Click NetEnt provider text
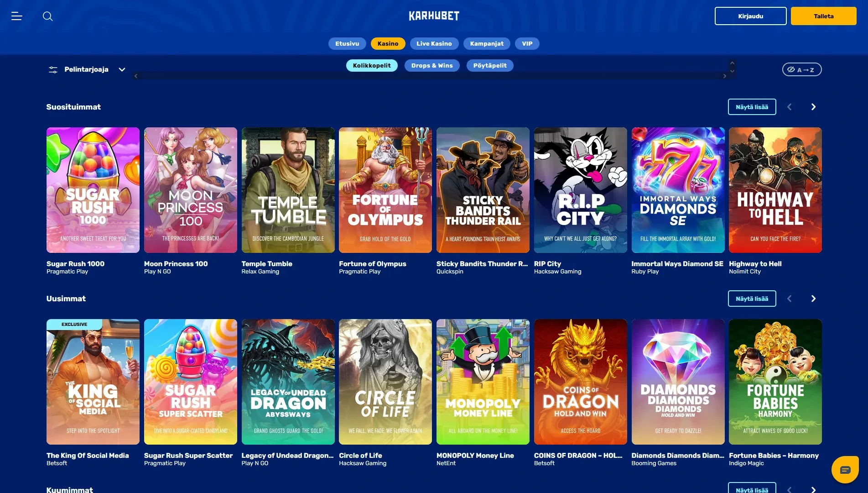This screenshot has width=868, height=493. click(x=446, y=463)
